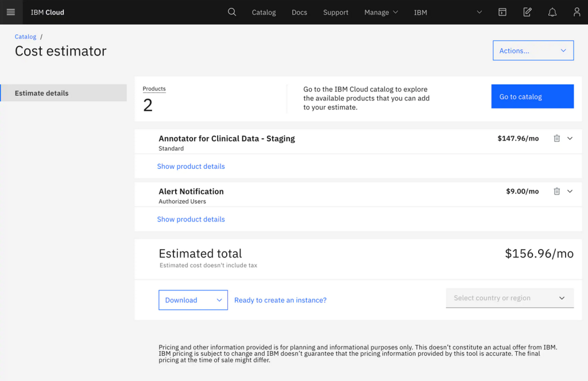
Task: Click the $156.96/mo estimated total
Action: (x=539, y=254)
